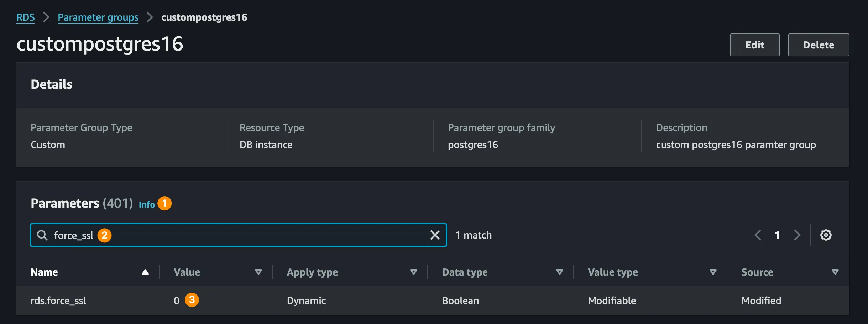Click the orange badge numbered 1
868x324 pixels.
(x=164, y=203)
